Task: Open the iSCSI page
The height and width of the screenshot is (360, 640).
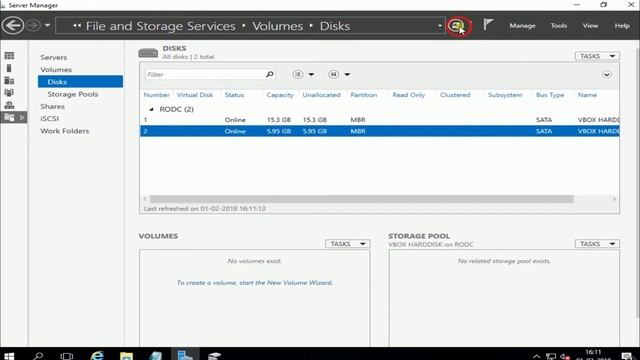Action: [x=49, y=118]
